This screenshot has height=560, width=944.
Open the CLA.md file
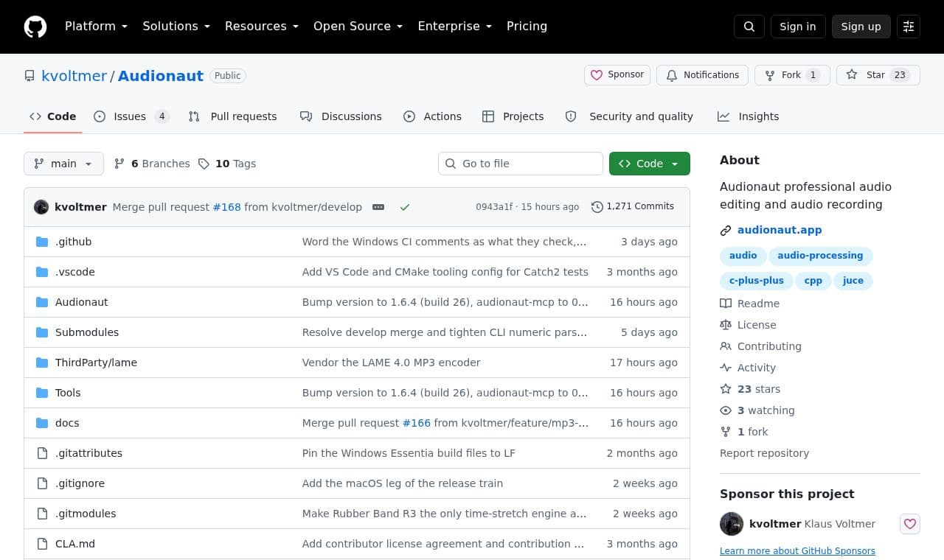(75, 544)
